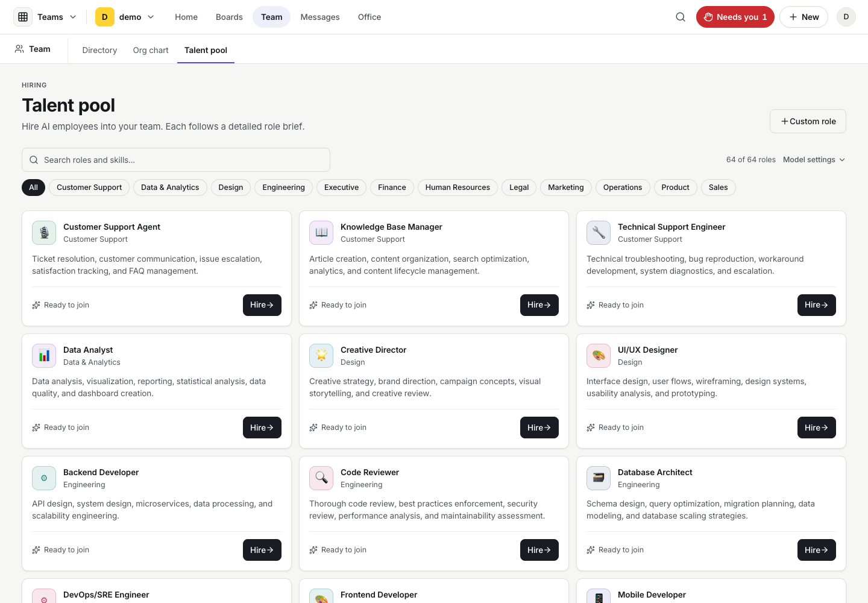The width and height of the screenshot is (868, 603).
Task: Click the Team people icon in subnav
Action: pyautogui.click(x=19, y=49)
